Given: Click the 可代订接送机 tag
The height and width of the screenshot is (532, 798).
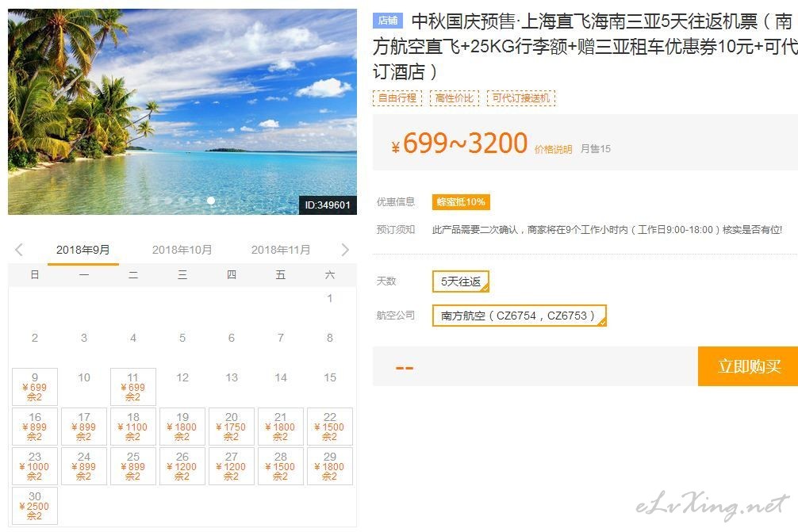Looking at the screenshot, I should [x=521, y=98].
